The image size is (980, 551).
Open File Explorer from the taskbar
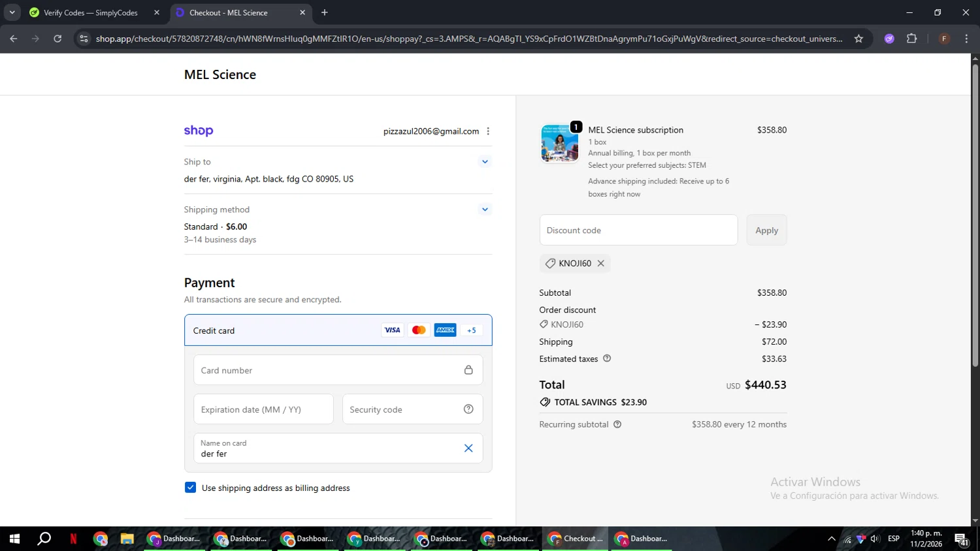(x=127, y=539)
